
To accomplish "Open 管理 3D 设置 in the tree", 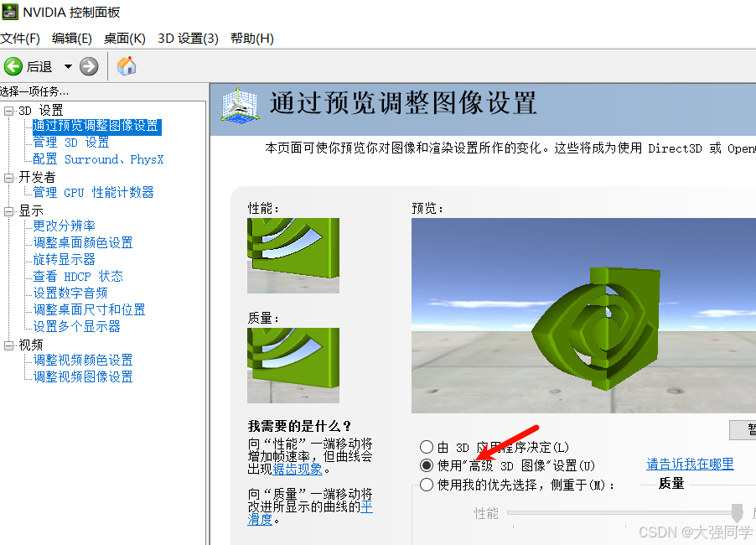I will point(71,143).
